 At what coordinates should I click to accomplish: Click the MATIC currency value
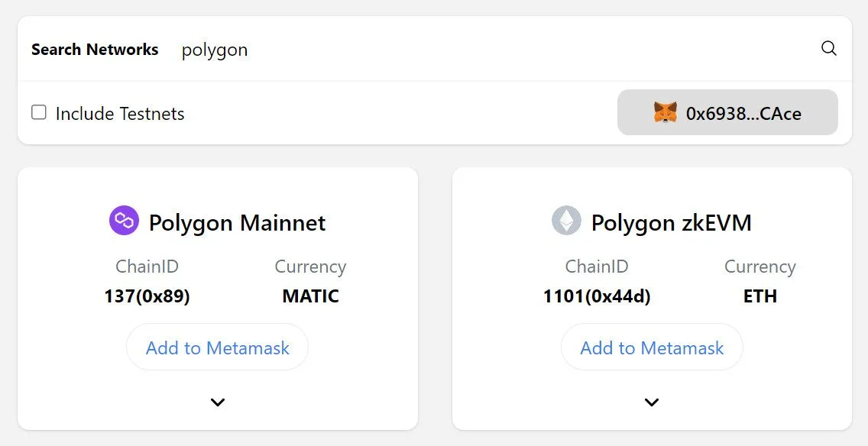(x=310, y=296)
